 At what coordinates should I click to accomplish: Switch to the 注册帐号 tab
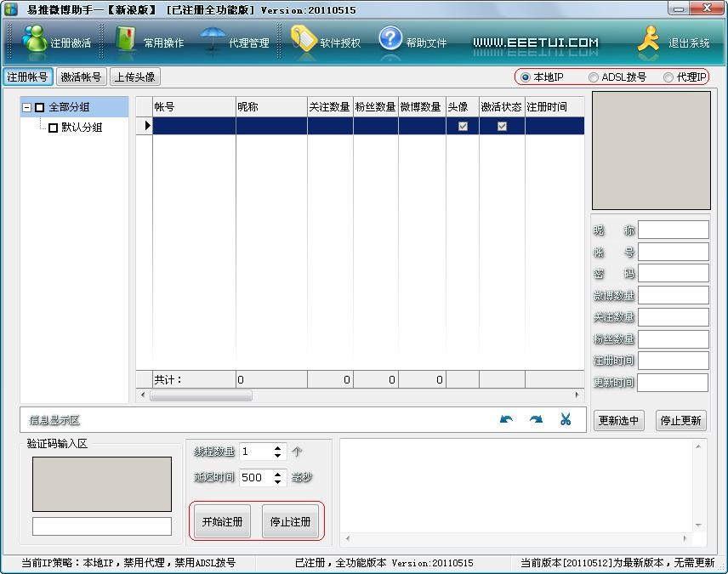(x=28, y=77)
